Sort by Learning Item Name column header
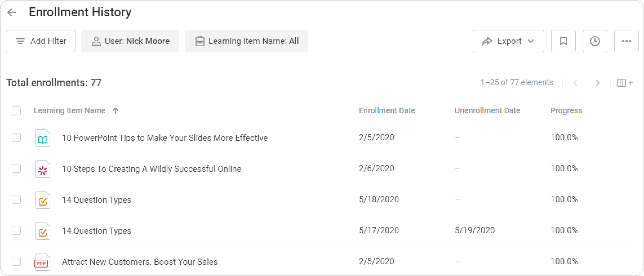The image size is (644, 276). point(70,111)
